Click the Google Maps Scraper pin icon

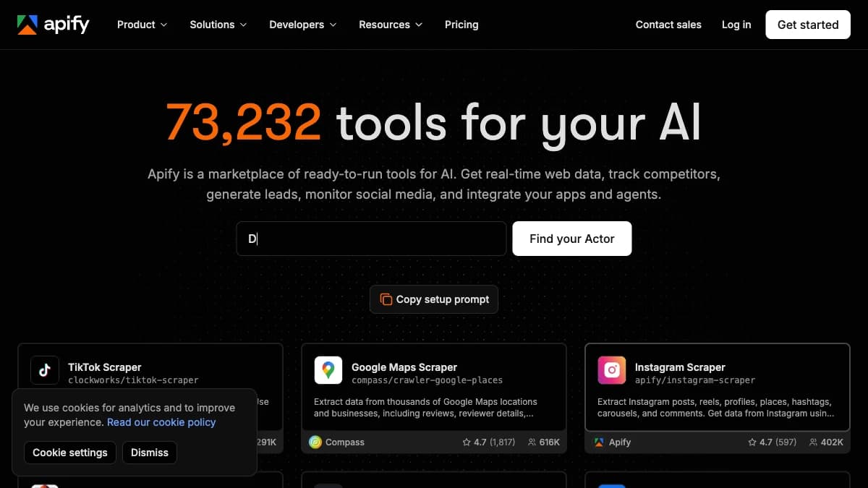point(328,370)
